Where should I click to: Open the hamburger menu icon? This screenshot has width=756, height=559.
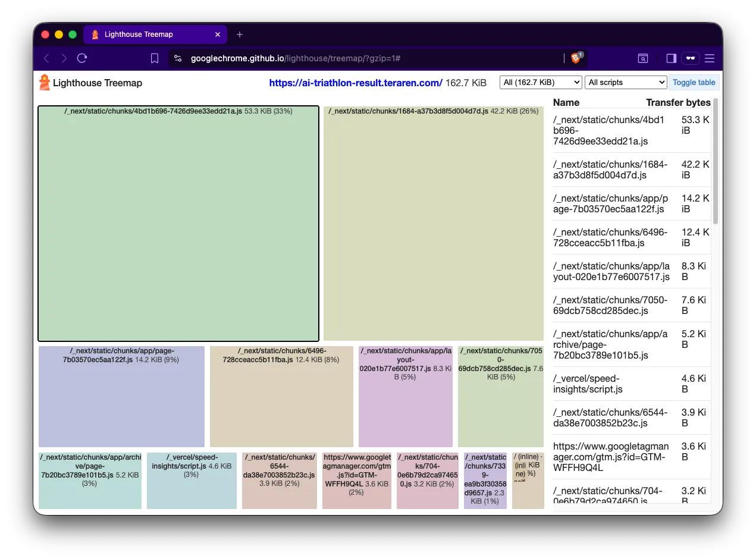tap(710, 58)
